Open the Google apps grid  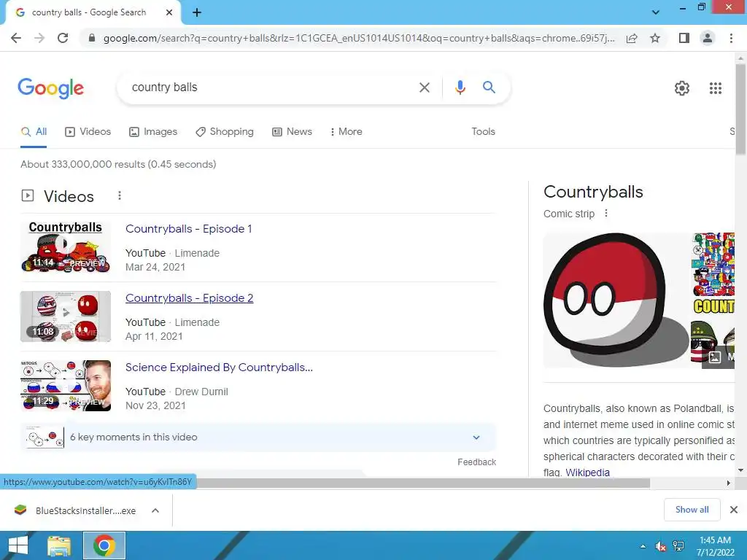tap(716, 88)
